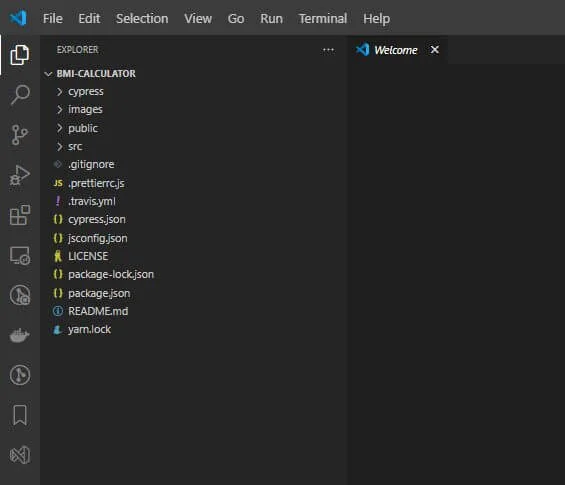Click the EXPLORER panel title
Viewport: 565px width, 485px height.
pyautogui.click(x=77, y=50)
